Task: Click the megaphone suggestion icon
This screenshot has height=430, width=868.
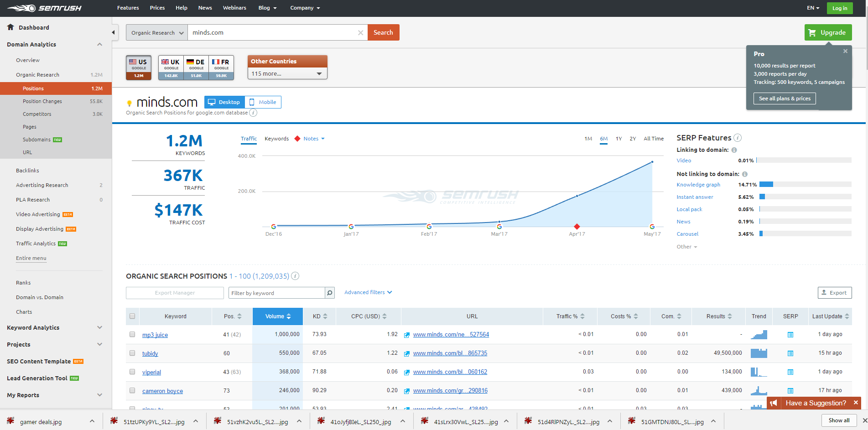Action: [774, 403]
